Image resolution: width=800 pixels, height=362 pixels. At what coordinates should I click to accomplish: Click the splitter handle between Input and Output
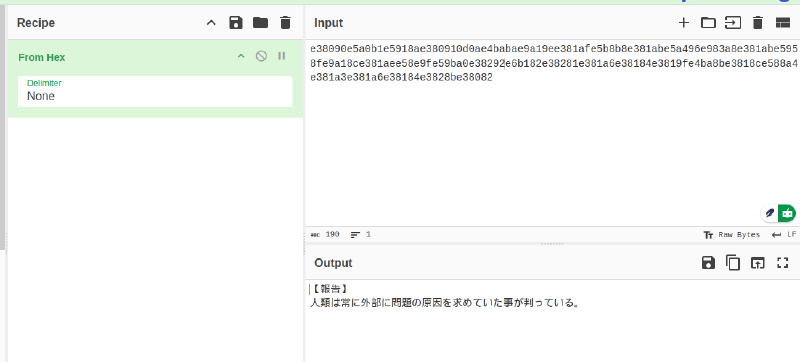552,244
